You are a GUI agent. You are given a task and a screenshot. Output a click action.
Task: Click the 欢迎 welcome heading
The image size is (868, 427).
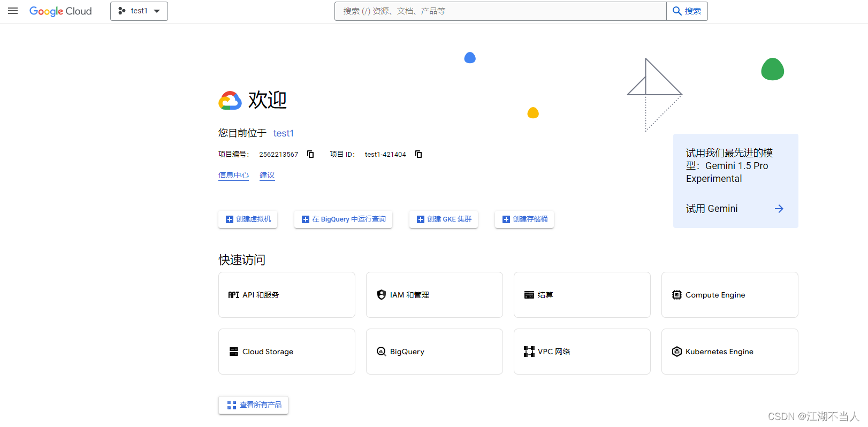[x=268, y=100]
